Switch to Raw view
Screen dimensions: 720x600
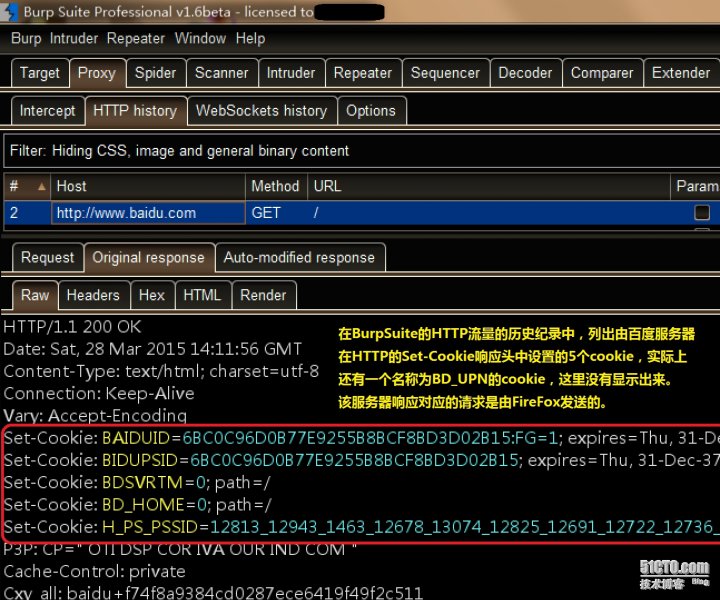tap(35, 295)
